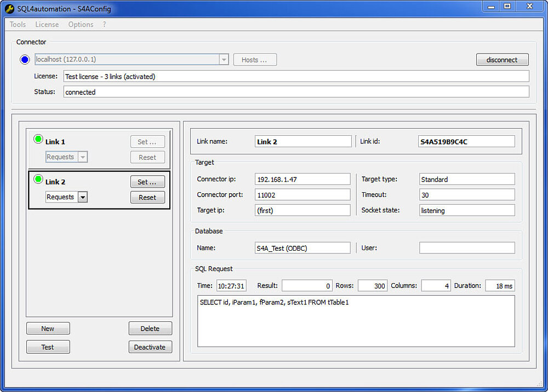548x392 pixels.
Task: Click the Link name input field
Action: pyautogui.click(x=303, y=141)
